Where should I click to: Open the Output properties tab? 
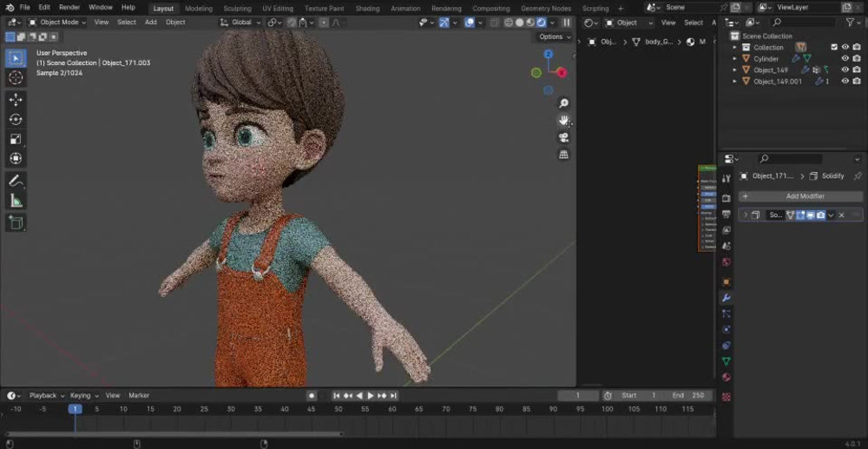pyautogui.click(x=727, y=215)
